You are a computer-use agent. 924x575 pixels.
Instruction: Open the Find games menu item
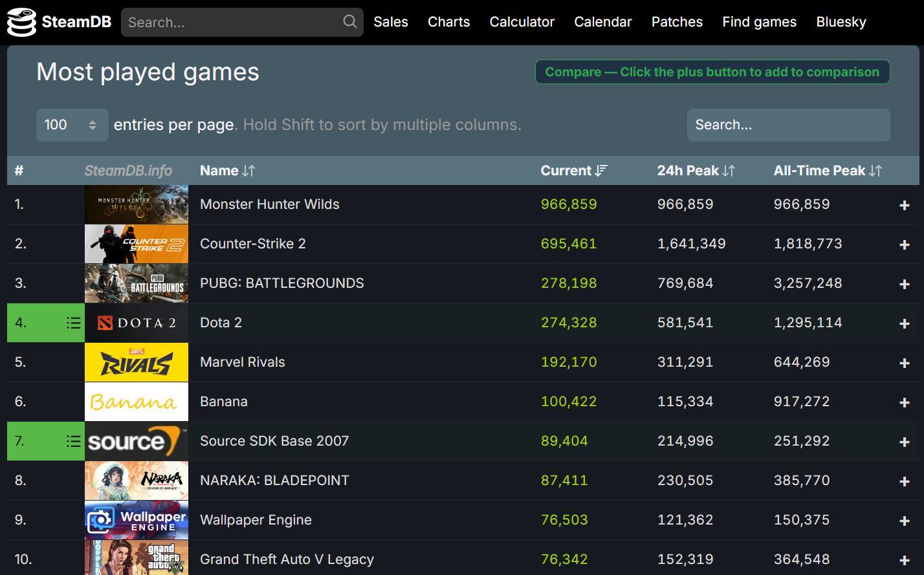click(759, 22)
